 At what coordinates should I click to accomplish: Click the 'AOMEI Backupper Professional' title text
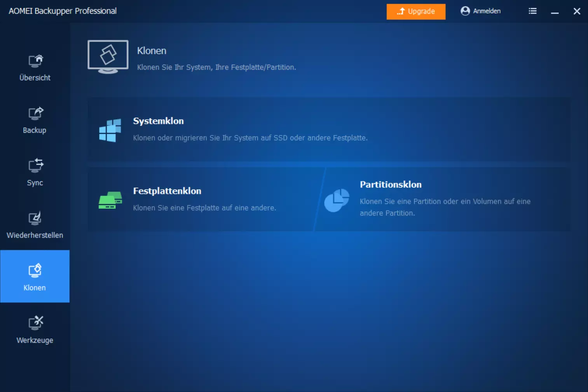(63, 11)
